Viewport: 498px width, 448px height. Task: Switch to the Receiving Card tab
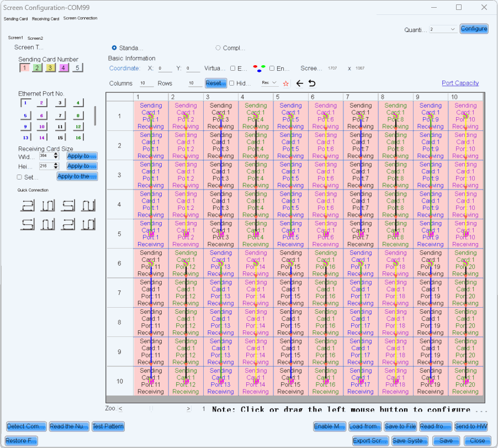tap(45, 19)
